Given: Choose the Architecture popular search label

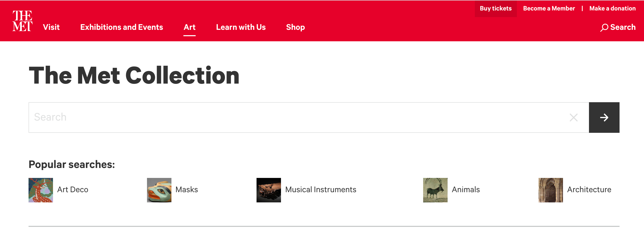Looking at the screenshot, I should tap(589, 190).
